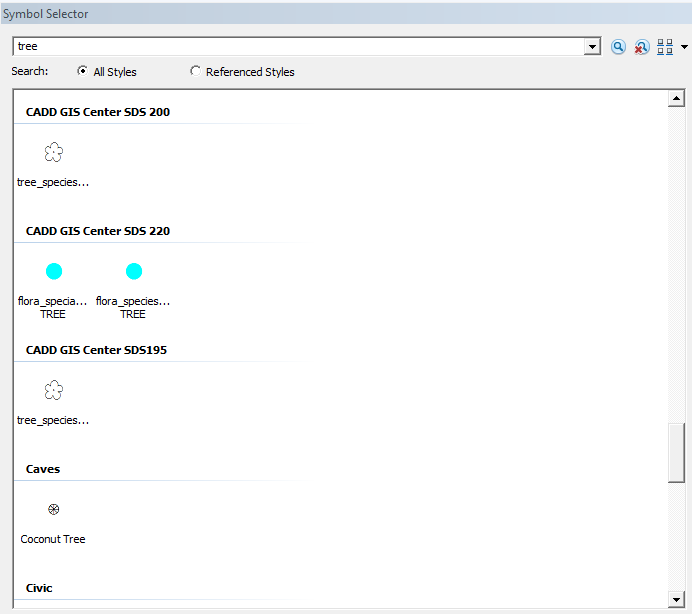Click the CADD GIS Center SDS195 heading

coord(96,350)
